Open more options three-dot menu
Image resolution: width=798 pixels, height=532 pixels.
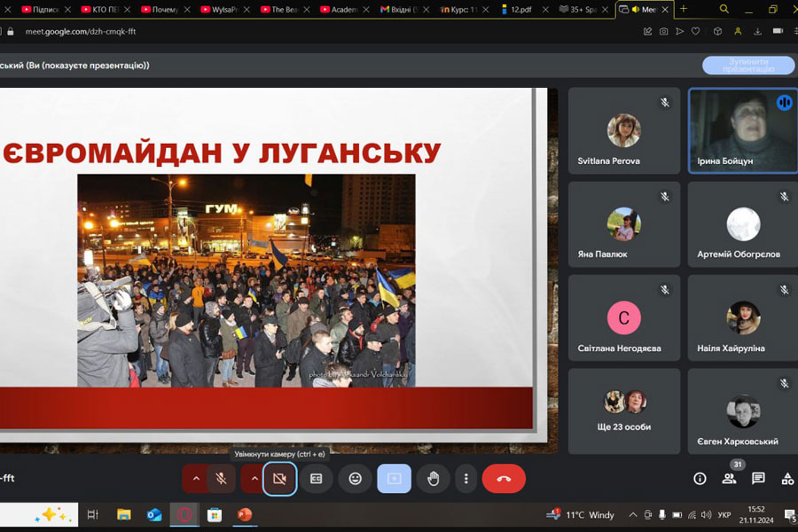[466, 479]
